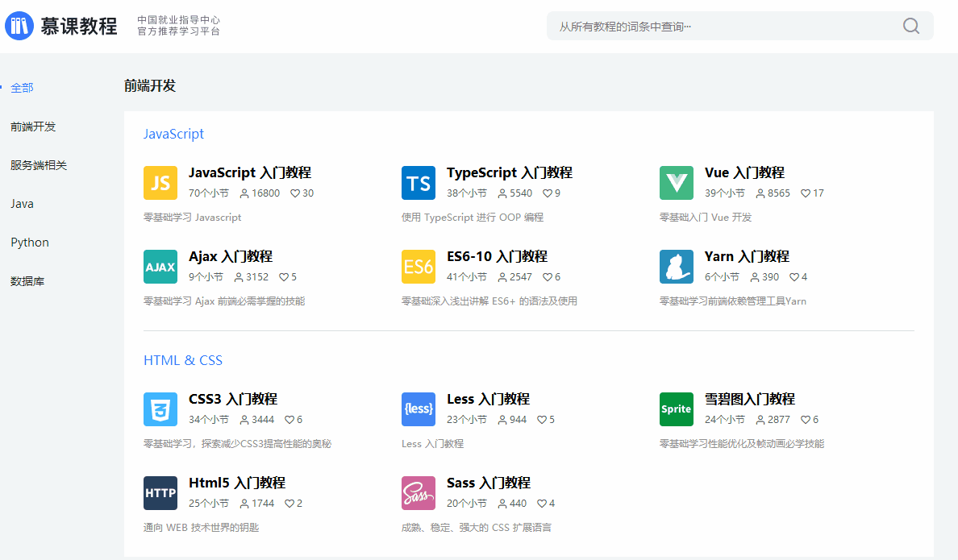The width and height of the screenshot is (958, 560).
Task: Open the AJAX course icon
Action: [160, 266]
